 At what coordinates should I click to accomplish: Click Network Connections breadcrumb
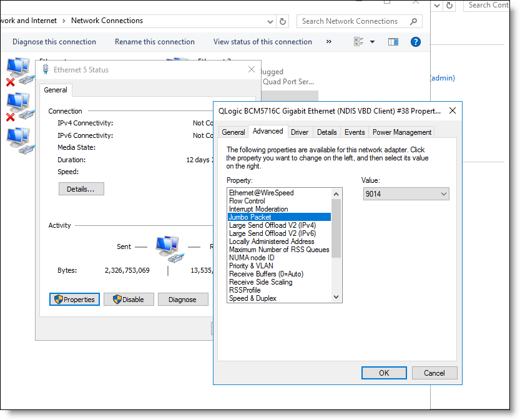pyautogui.click(x=107, y=21)
